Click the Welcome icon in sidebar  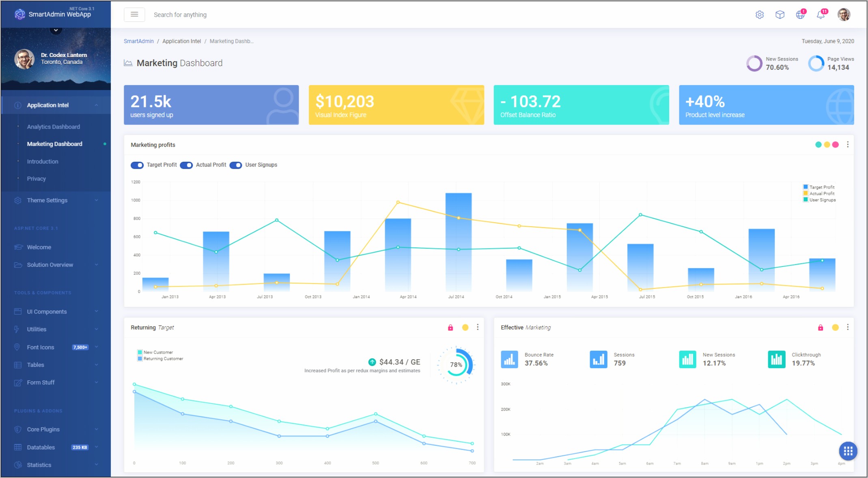click(18, 247)
